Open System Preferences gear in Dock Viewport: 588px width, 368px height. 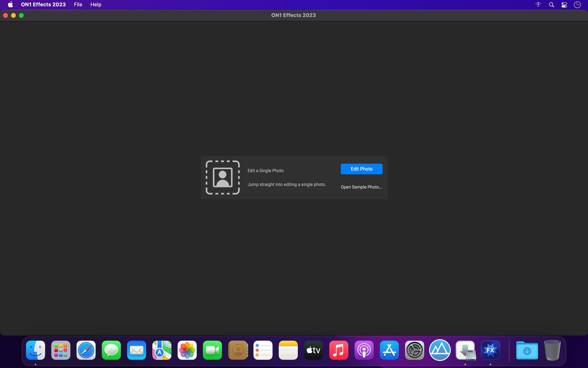414,350
